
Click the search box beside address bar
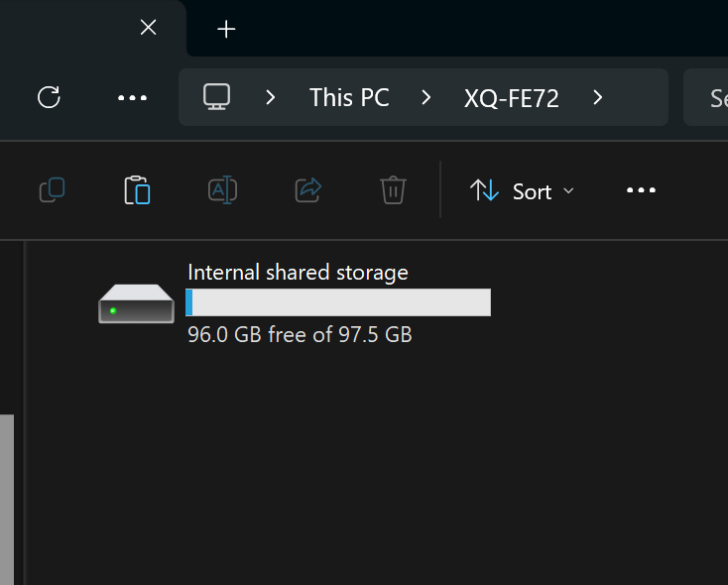coord(706,97)
